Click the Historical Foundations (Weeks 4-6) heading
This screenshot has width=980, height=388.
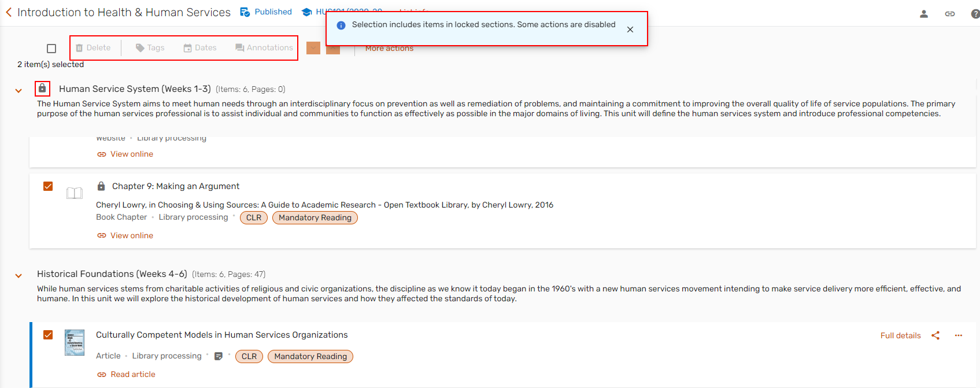tap(112, 274)
